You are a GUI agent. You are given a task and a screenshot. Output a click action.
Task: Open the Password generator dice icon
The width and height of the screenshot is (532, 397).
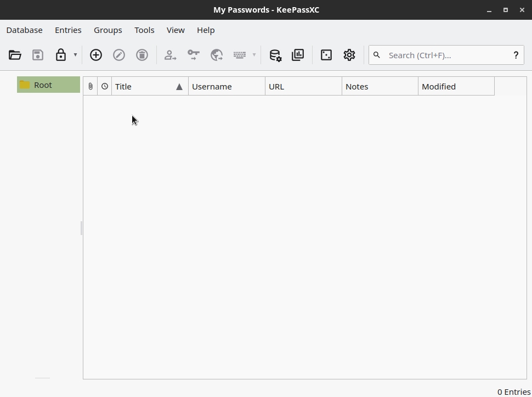326,55
